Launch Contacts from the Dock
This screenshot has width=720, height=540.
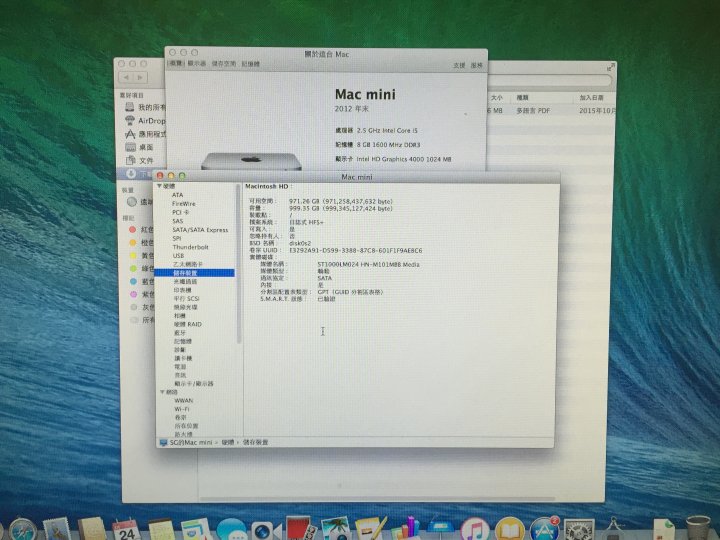(91, 530)
